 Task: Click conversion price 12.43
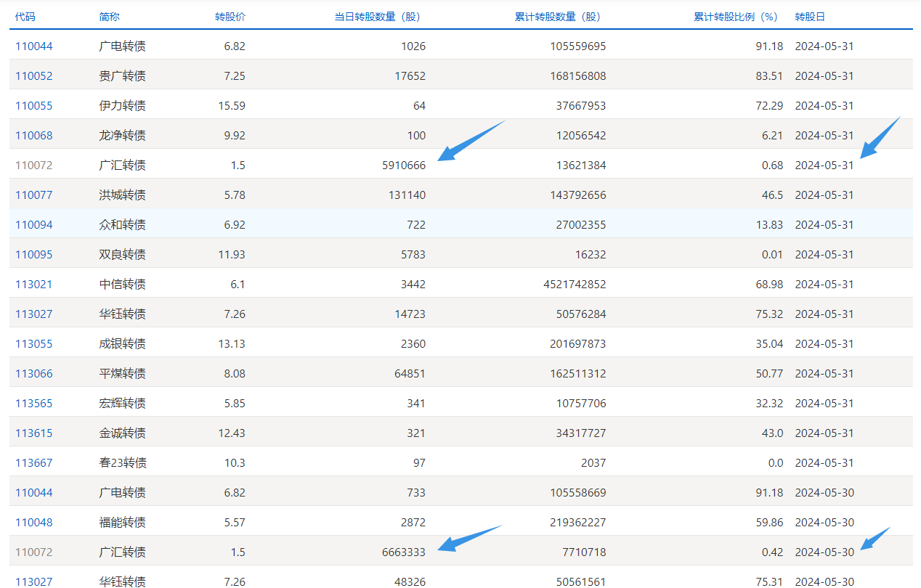click(x=232, y=433)
